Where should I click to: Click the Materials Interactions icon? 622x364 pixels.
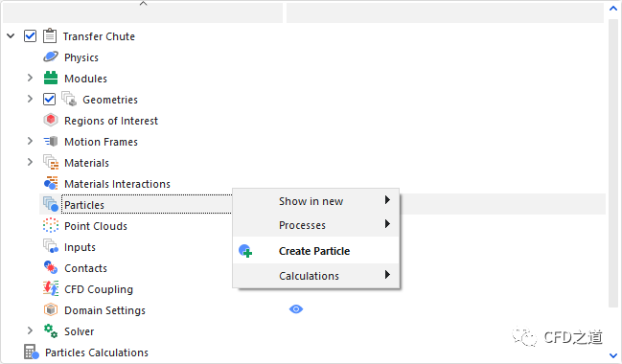pyautogui.click(x=51, y=183)
